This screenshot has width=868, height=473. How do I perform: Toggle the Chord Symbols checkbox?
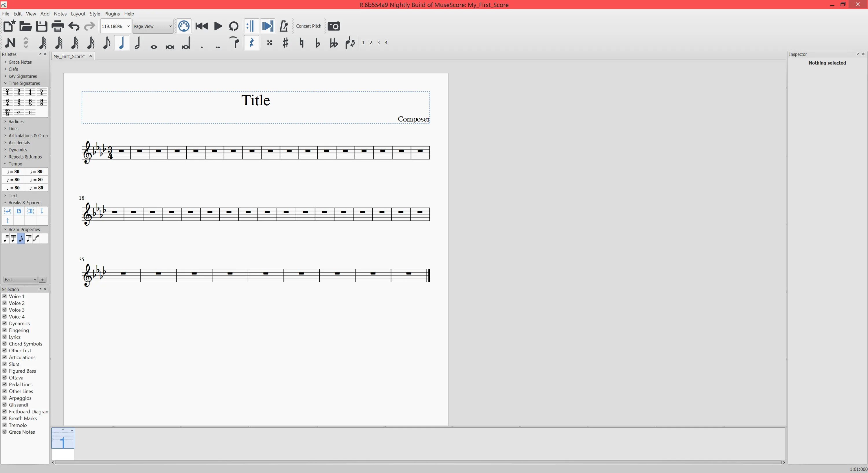(5, 344)
